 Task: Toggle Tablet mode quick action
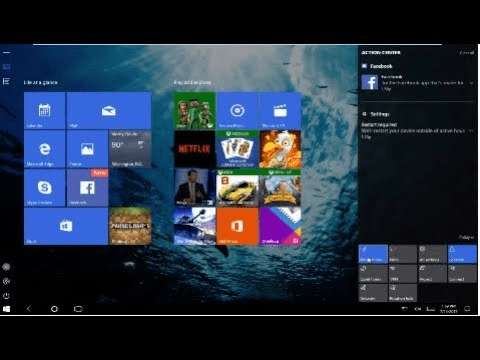pyautogui.click(x=373, y=254)
